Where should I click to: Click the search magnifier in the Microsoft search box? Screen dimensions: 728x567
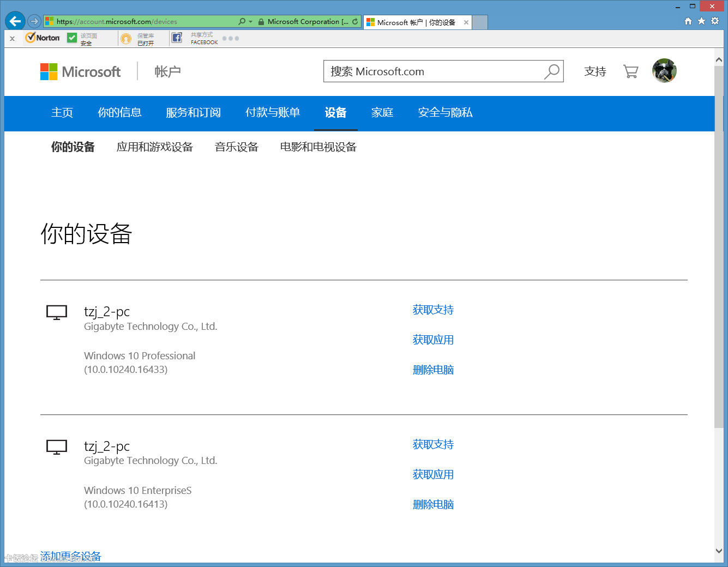[x=552, y=71]
